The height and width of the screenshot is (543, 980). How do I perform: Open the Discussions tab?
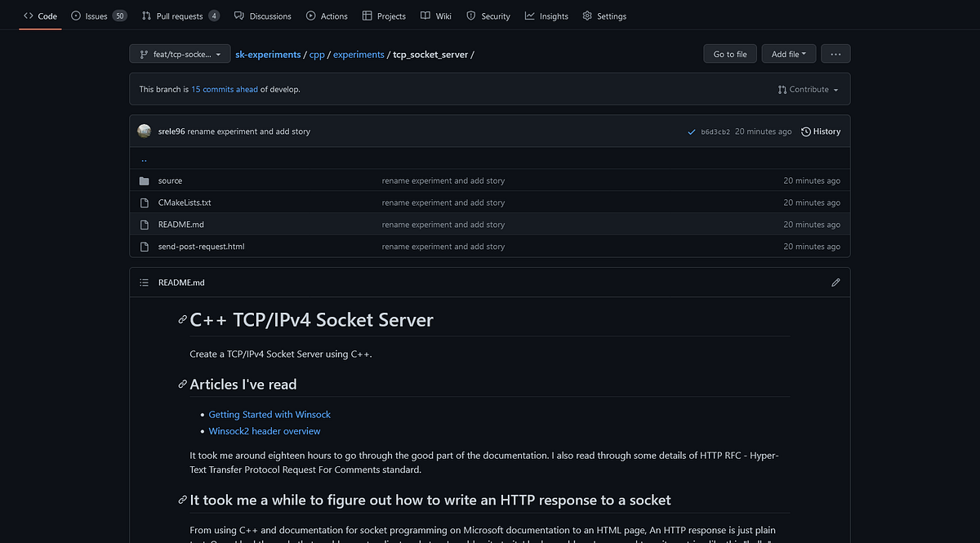coord(262,16)
